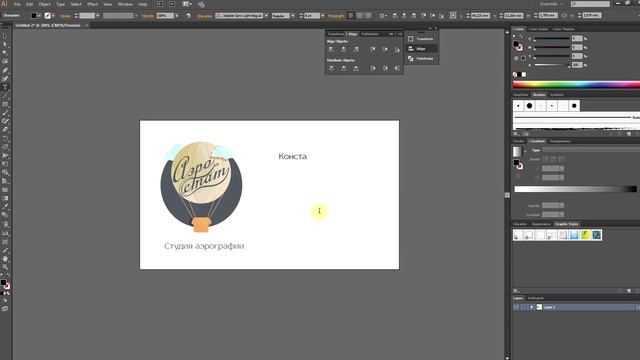Open the Effect menu
The width and height of the screenshot is (640, 360).
pyautogui.click(x=92, y=4)
